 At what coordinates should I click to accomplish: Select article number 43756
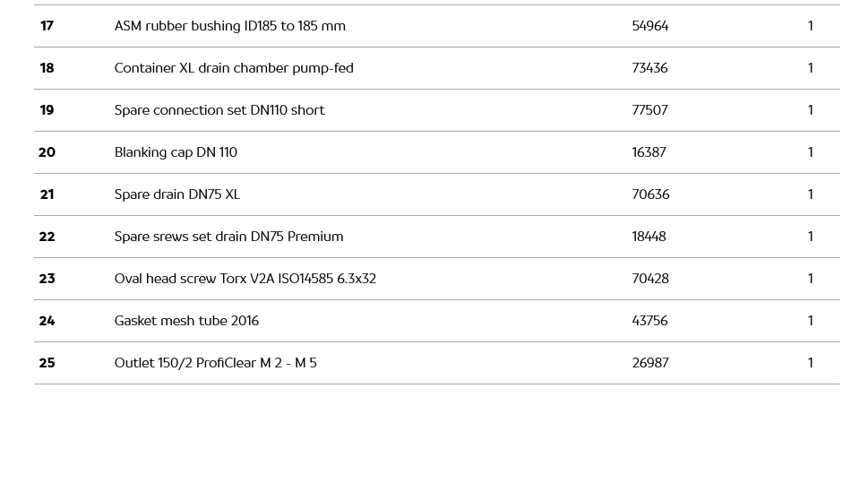pyautogui.click(x=649, y=321)
